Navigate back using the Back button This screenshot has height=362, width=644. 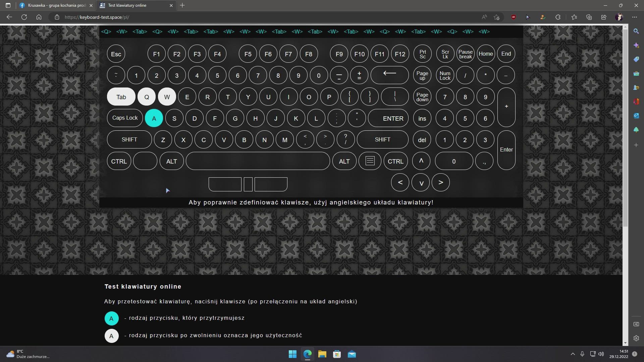coord(9,17)
